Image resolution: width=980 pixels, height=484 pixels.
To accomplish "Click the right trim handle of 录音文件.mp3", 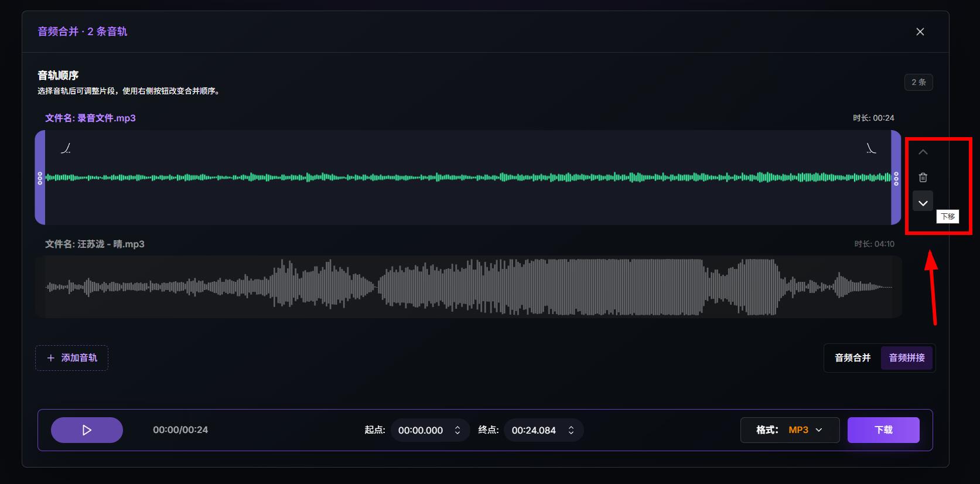I will 896,178.
